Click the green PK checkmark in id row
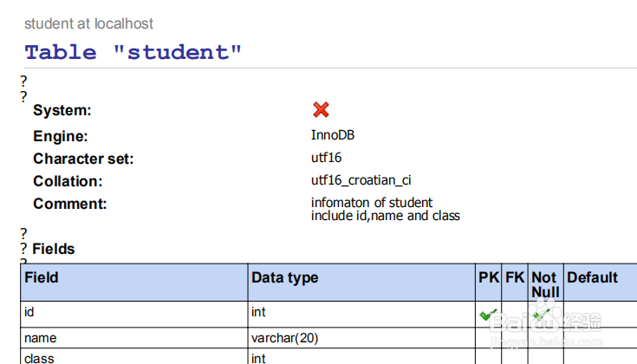This screenshot has width=637, height=364. [488, 315]
